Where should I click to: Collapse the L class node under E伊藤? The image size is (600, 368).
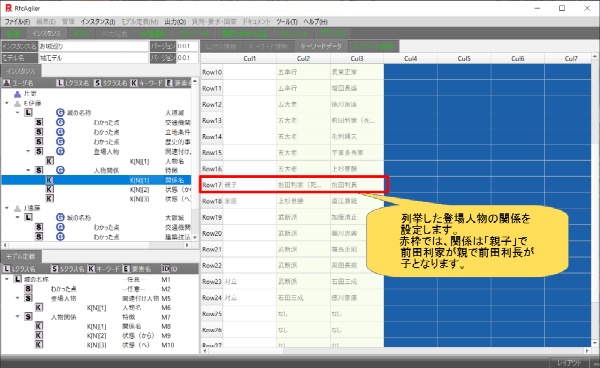coord(18,112)
